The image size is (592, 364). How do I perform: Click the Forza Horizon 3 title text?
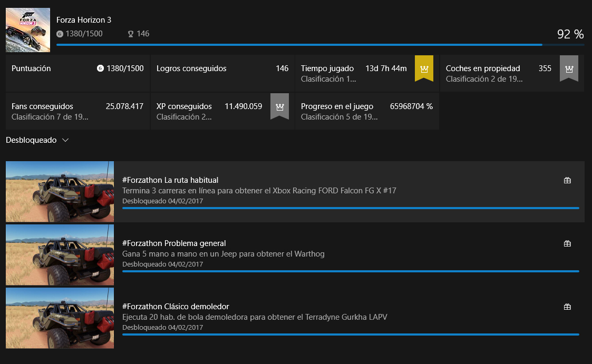coord(84,20)
